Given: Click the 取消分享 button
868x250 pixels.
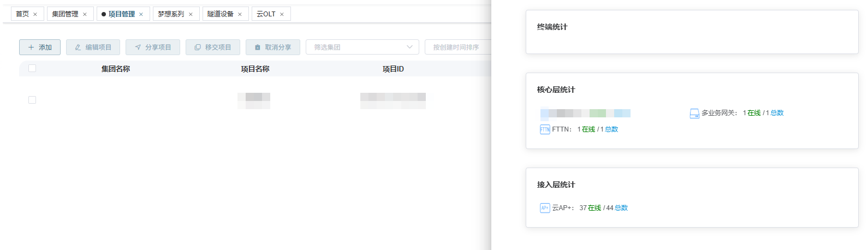Looking at the screenshot, I should tap(273, 47).
